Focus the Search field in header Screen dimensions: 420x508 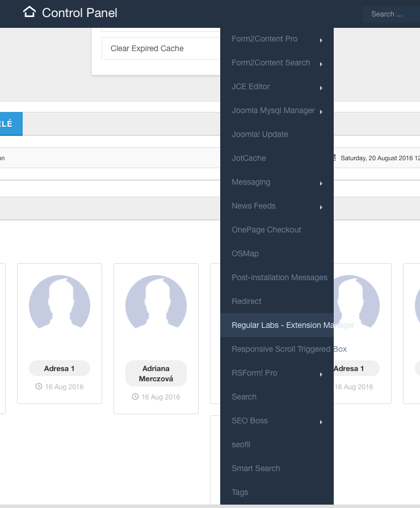pyautogui.click(x=391, y=14)
